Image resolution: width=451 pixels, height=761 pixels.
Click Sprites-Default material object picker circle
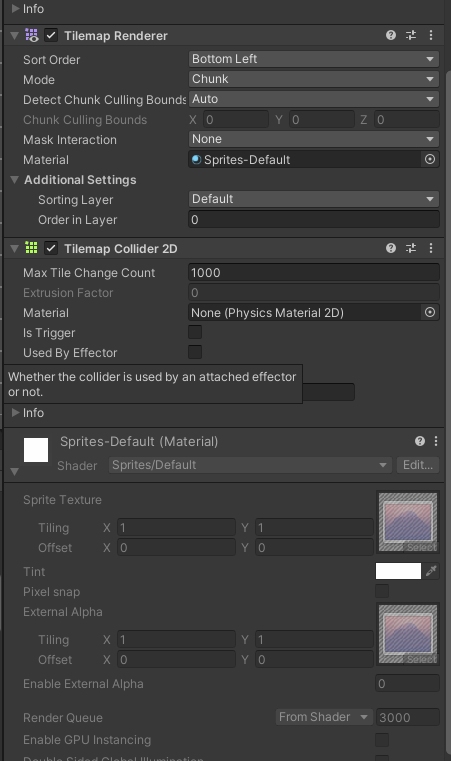[430, 160]
